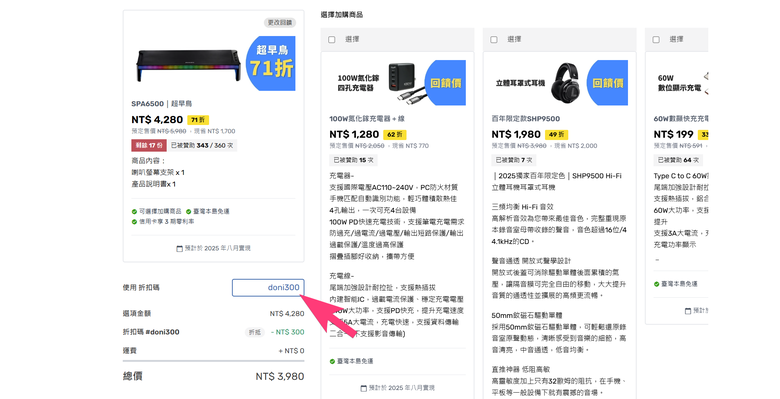The height and width of the screenshot is (399, 780).
Task: Click the 總價 NT$ 3,980 total amount
Action: [280, 377]
